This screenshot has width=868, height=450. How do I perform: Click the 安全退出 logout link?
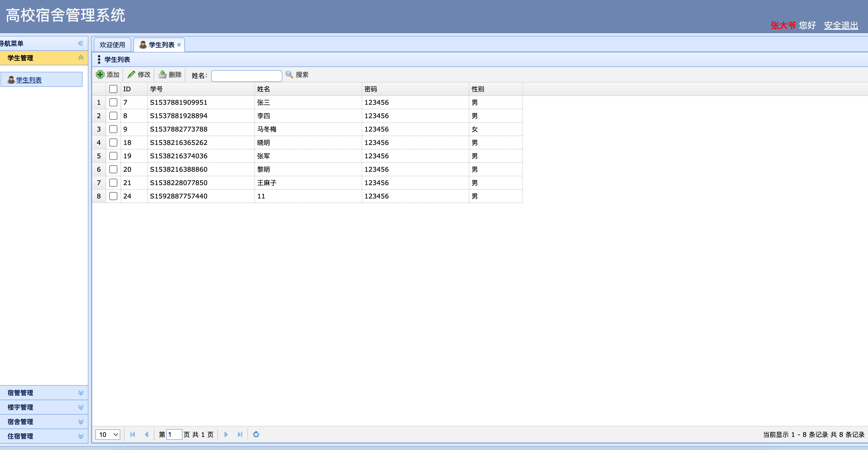tap(841, 25)
